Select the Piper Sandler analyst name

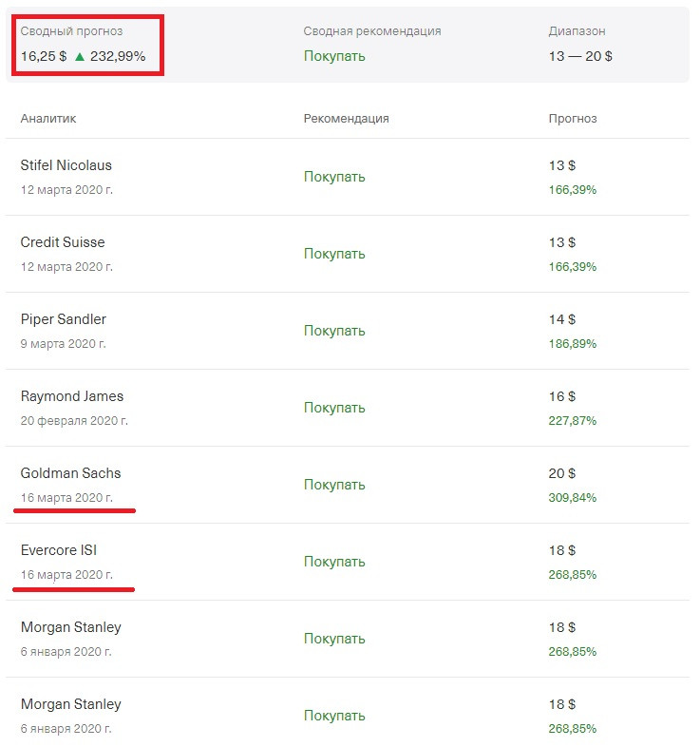[x=63, y=319]
